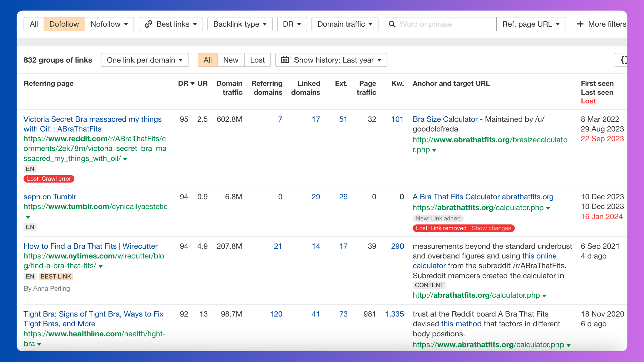Sort by the Ext. column header

click(341, 83)
